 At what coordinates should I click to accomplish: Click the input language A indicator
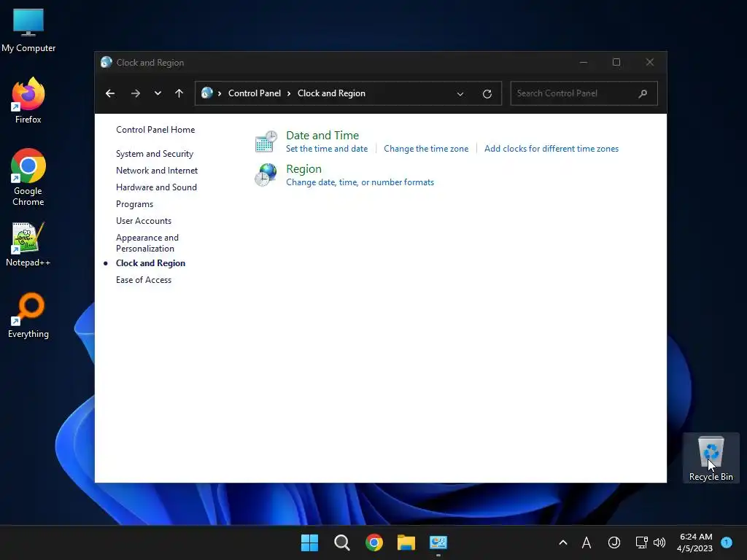click(x=587, y=542)
